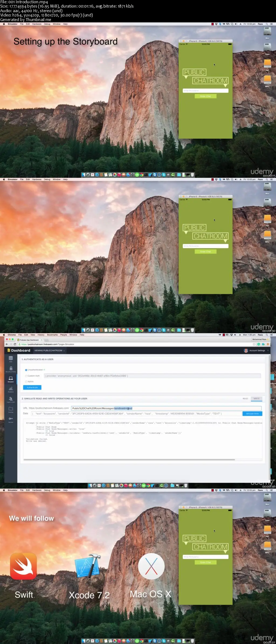Click Chrome's back arrow button

(7, 344)
